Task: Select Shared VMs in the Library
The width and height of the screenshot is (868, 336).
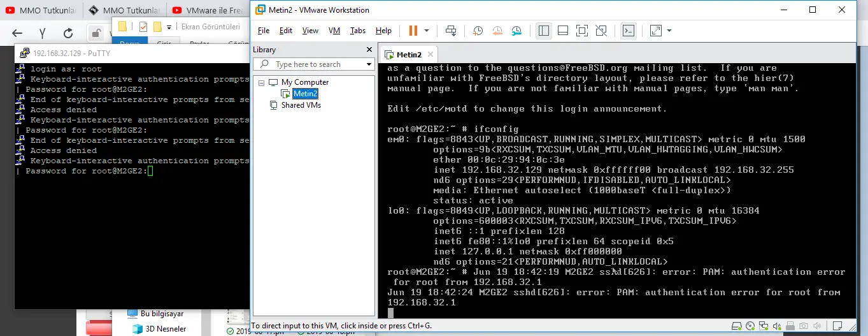Action: pyautogui.click(x=301, y=105)
